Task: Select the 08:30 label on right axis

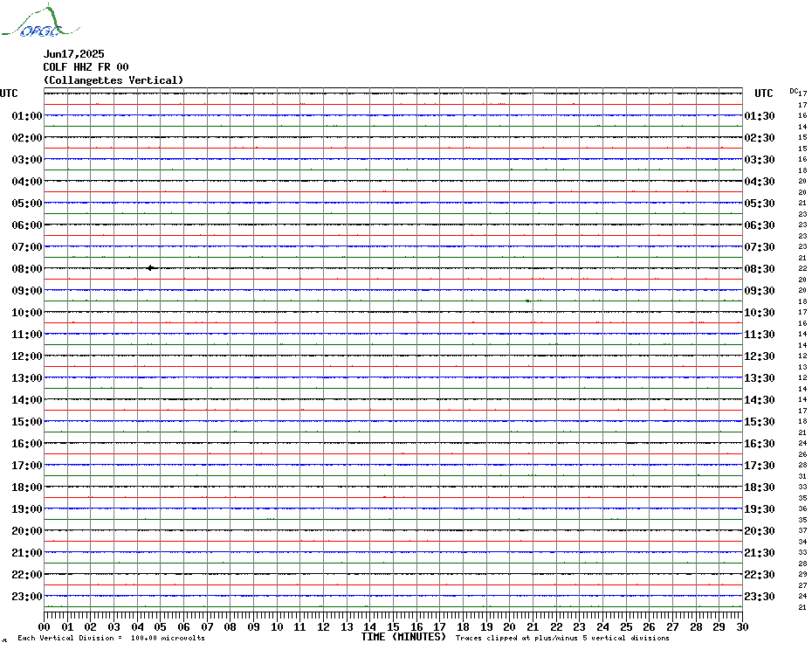Action: point(760,269)
